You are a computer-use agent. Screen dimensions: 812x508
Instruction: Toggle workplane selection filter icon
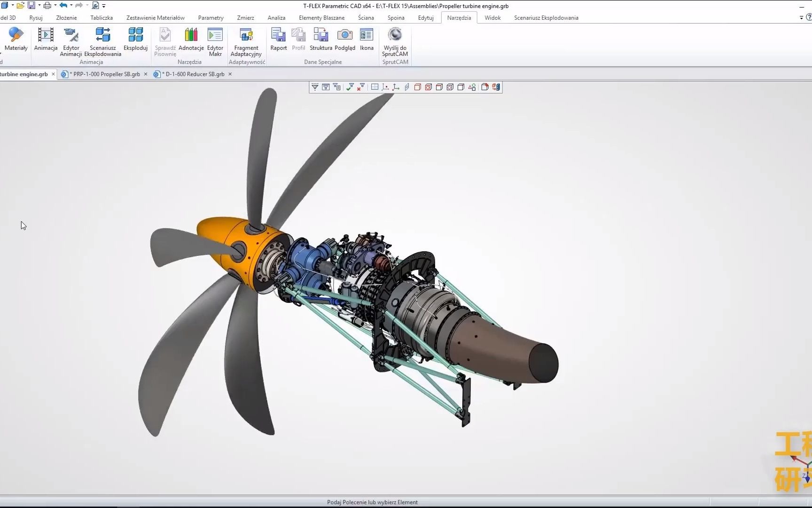pyautogui.click(x=375, y=87)
